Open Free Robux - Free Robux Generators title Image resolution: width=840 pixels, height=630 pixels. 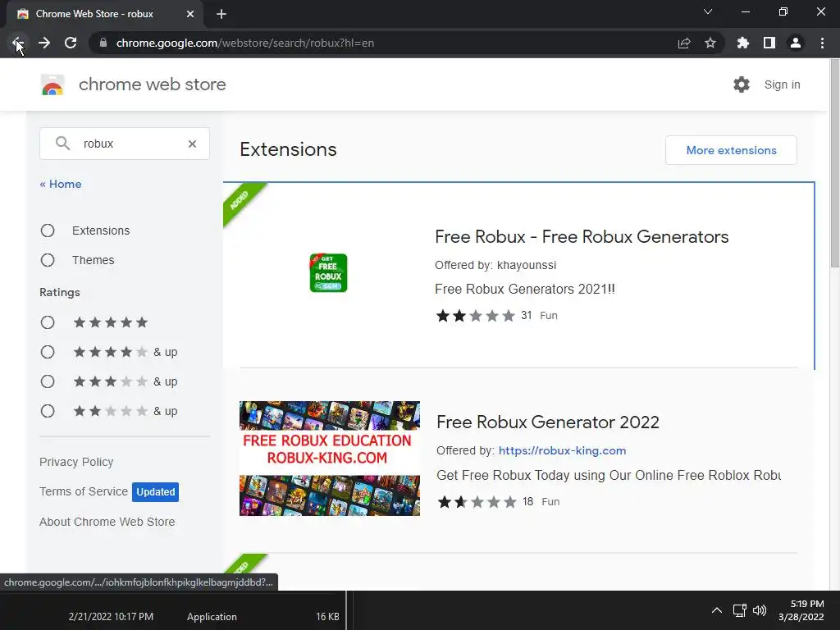tap(582, 237)
